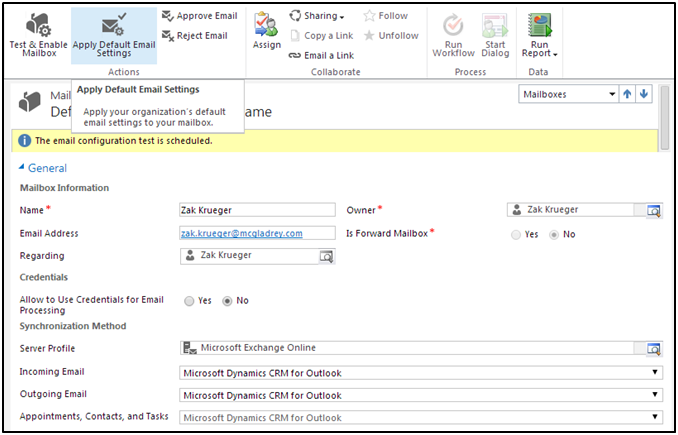Open Run Report dropdown
678x435 pixels.
pyautogui.click(x=539, y=35)
